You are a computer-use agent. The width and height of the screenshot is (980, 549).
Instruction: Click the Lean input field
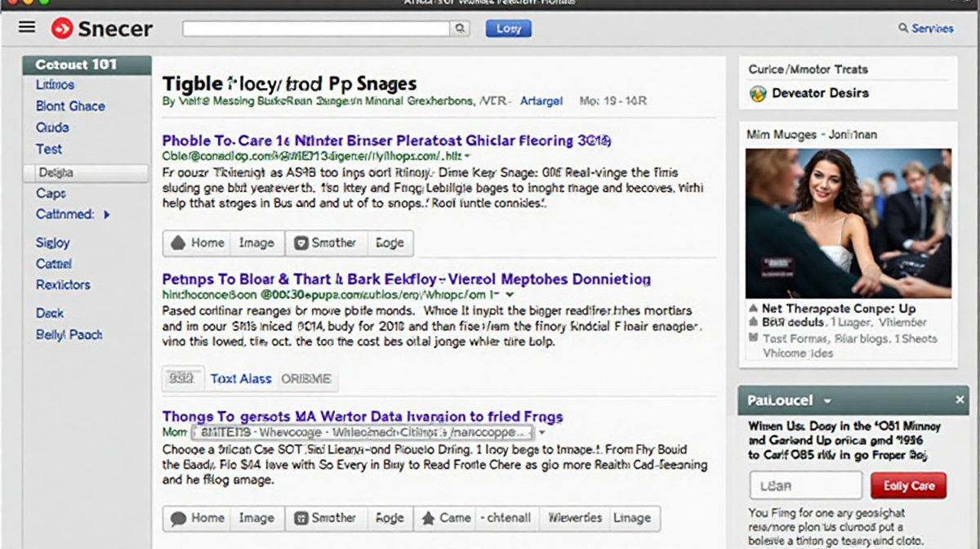click(x=805, y=485)
